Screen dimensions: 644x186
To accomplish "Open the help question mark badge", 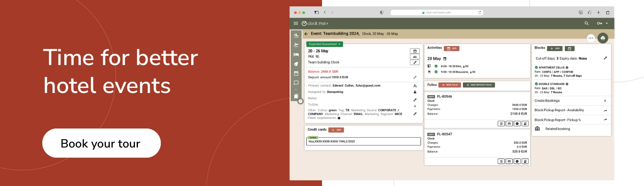I will (300, 101).
